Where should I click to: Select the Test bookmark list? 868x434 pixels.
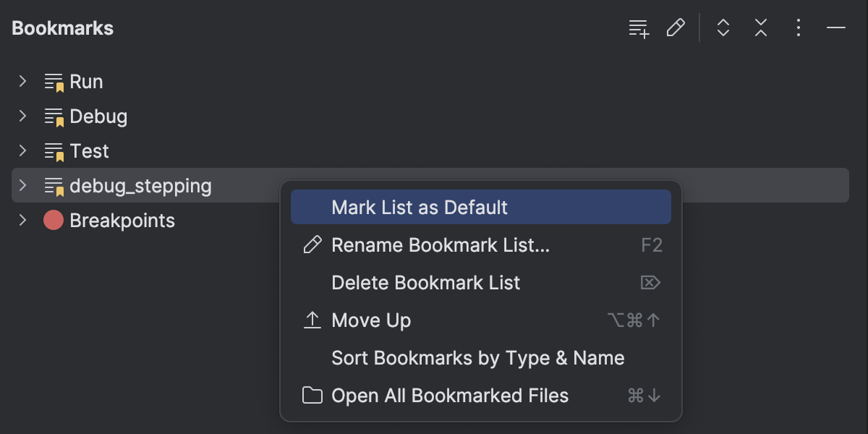click(x=90, y=150)
